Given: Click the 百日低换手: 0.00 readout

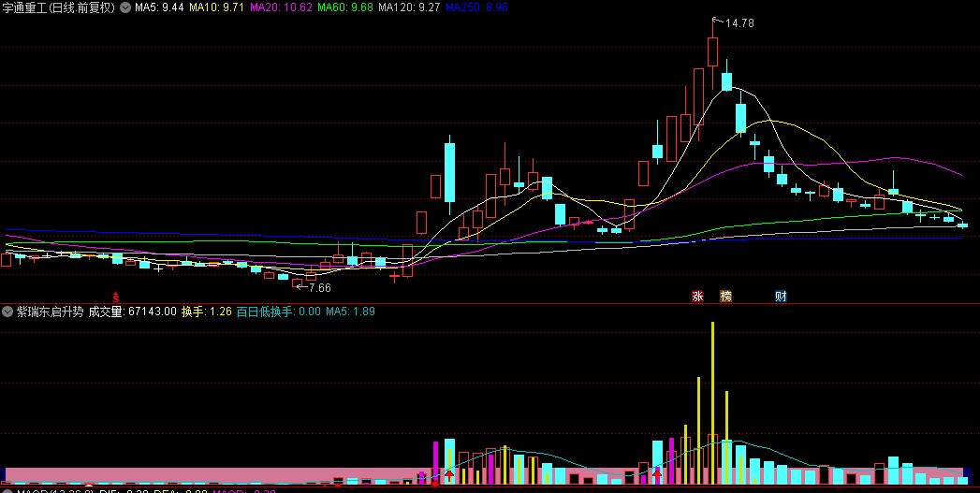Looking at the screenshot, I should point(279,312).
